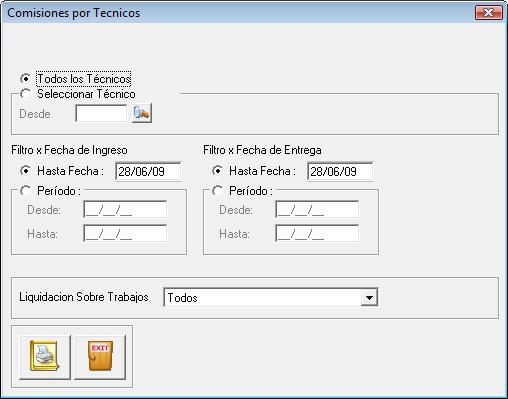The width and height of the screenshot is (508, 399).
Task: Click the Todos combo box field
Action: click(270, 297)
